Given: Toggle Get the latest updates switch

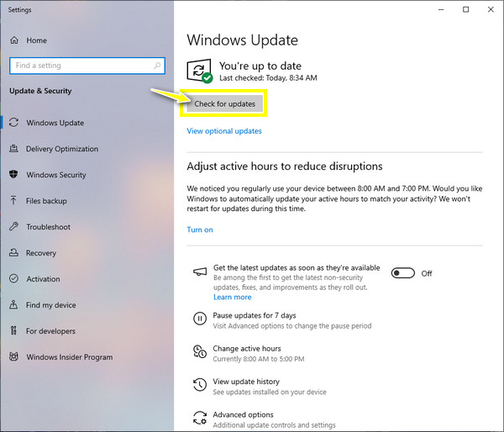Looking at the screenshot, I should point(402,273).
